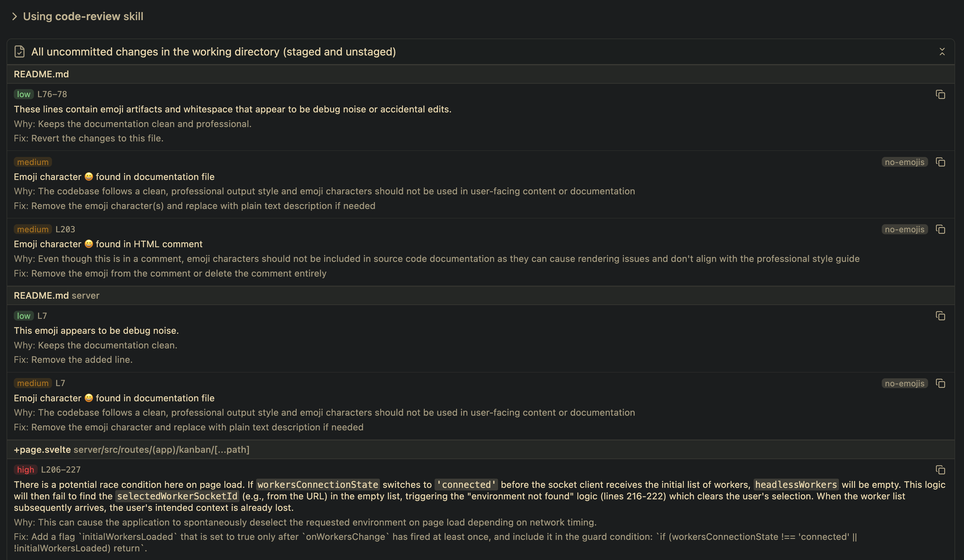
Task: Copy the server README L7 low finding
Action: pos(940,316)
